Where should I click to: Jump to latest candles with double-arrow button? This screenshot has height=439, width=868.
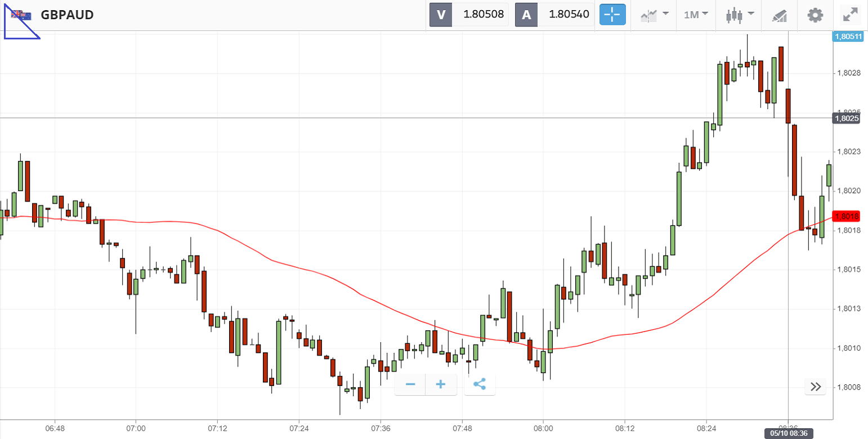pos(816,387)
